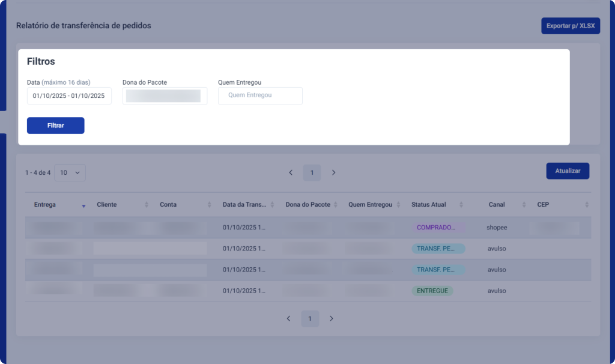Go to next page using top arrow
Screen dimensions: 615x364
pos(334,173)
